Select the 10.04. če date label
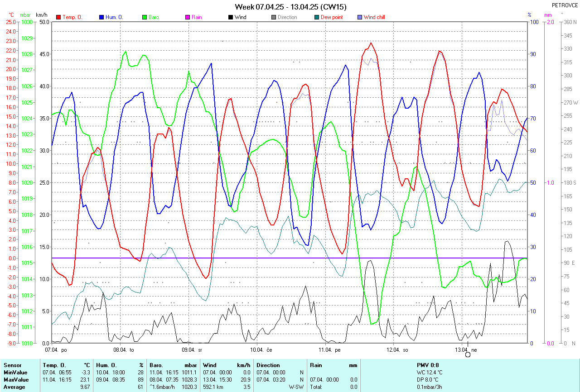Viewport: 580px width, 392px height. tap(261, 350)
